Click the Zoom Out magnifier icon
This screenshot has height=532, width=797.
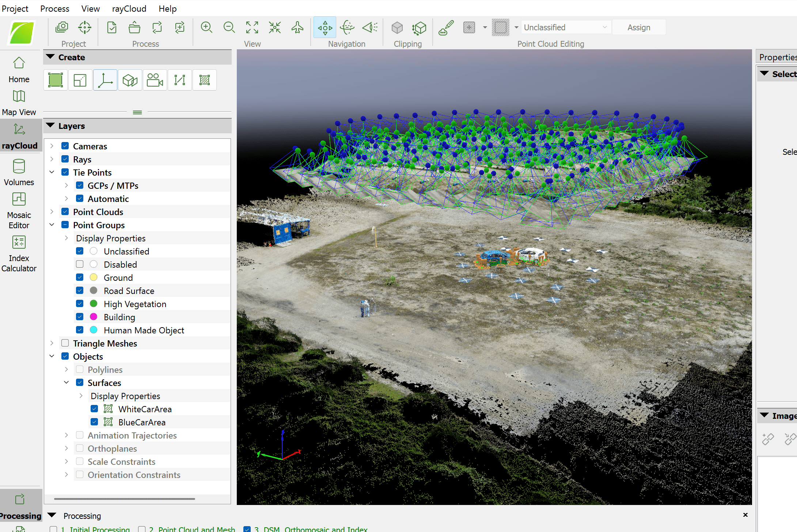click(x=229, y=27)
